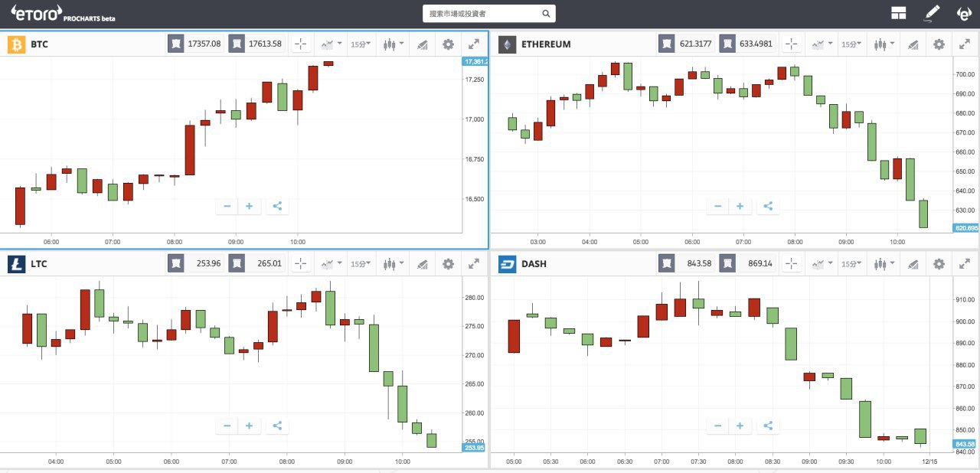Open drawing tools on DASH chart
Image resolution: width=980 pixels, height=473 pixels.
pos(912,264)
